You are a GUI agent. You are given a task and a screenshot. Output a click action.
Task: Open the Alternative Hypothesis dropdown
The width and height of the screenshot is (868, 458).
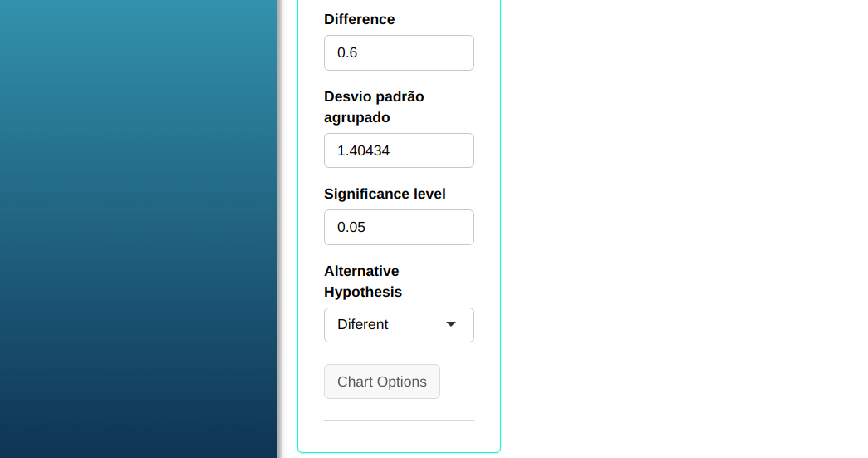pyautogui.click(x=399, y=325)
